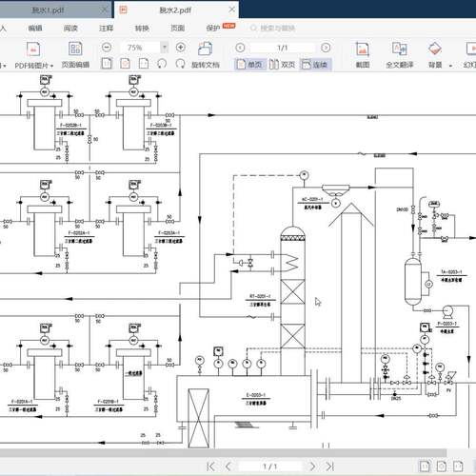Go to previous page in toolbar

pyautogui.click(x=240, y=48)
